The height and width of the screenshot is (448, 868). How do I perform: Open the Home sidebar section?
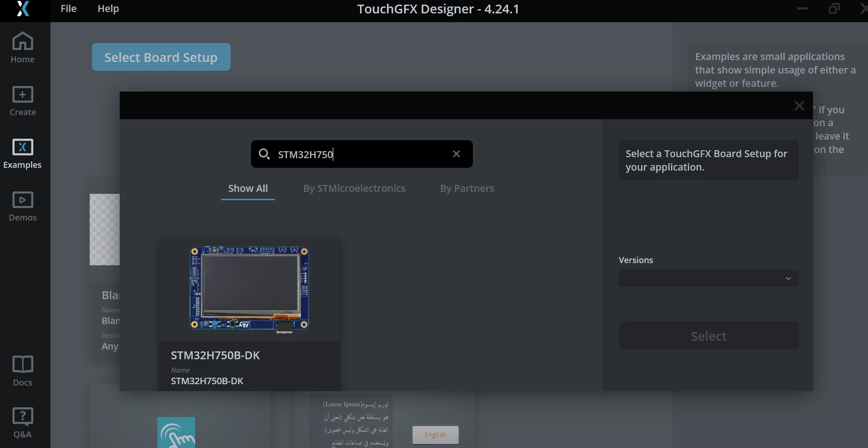[x=23, y=48]
